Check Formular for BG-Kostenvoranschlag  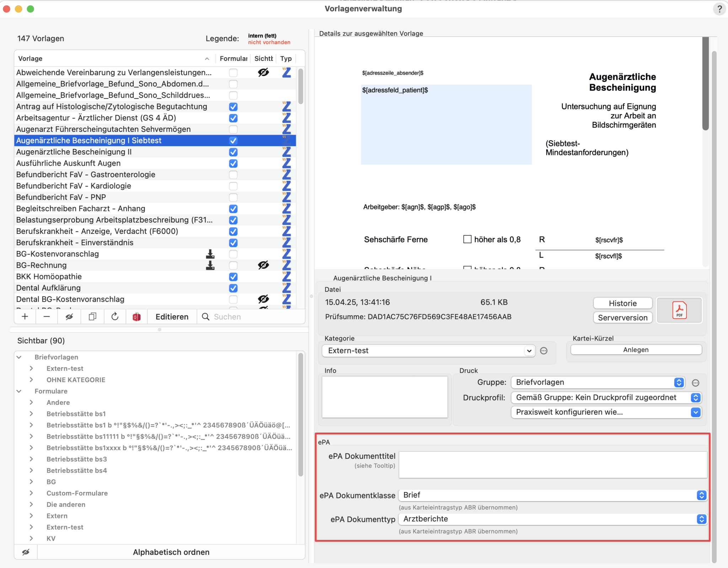pyautogui.click(x=233, y=254)
